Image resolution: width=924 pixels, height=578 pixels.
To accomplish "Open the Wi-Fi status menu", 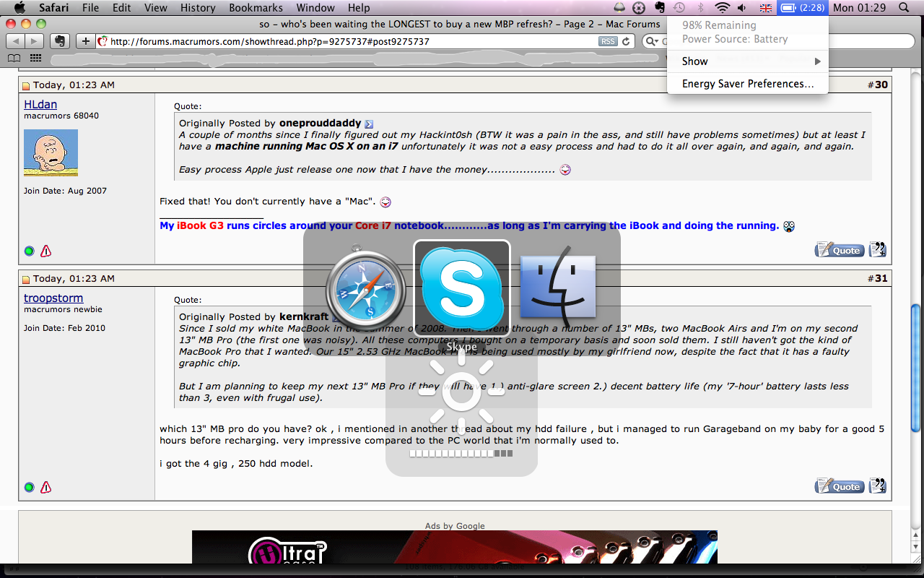I will coord(722,8).
